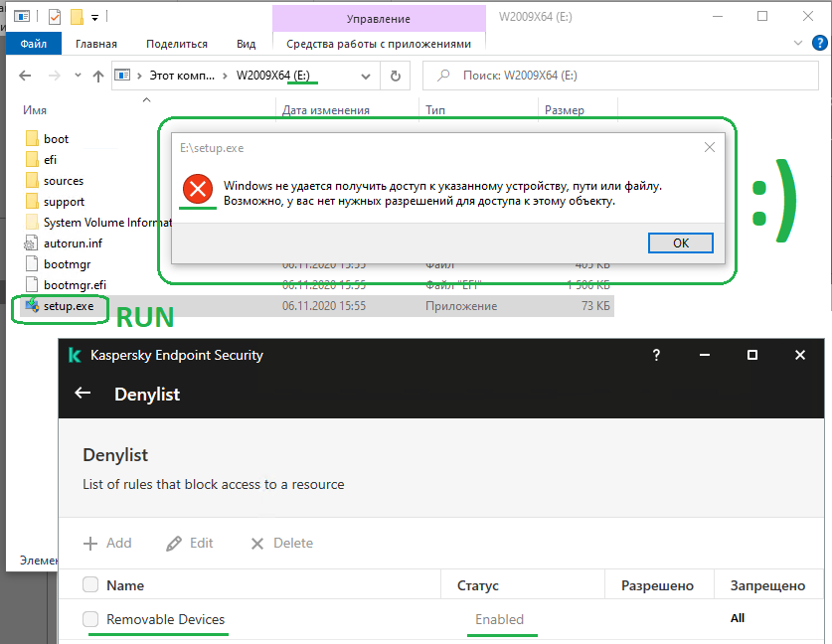Click the 73 КБ size cell
The height and width of the screenshot is (644, 832).
[x=595, y=306]
